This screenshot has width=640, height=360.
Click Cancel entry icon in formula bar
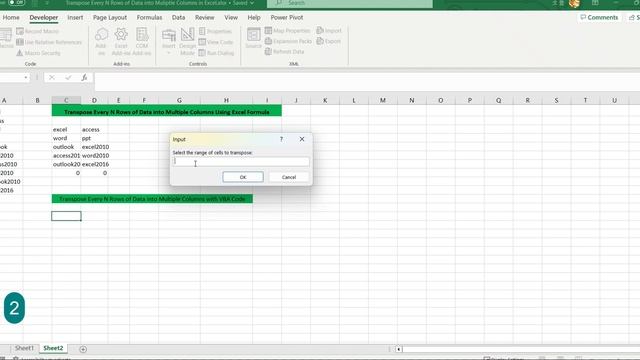tap(52, 78)
